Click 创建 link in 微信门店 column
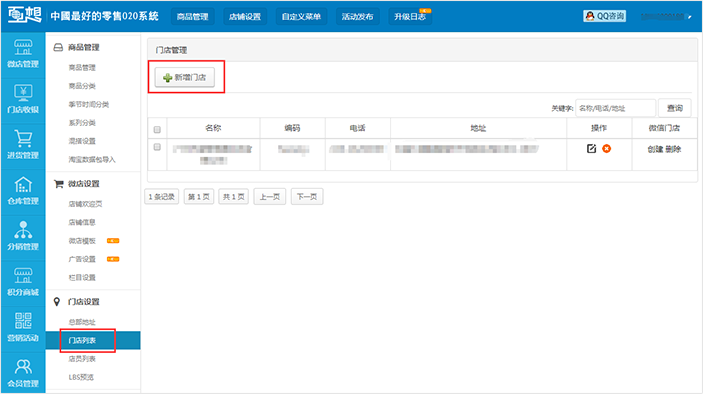This screenshot has height=394, width=703. tap(655, 149)
